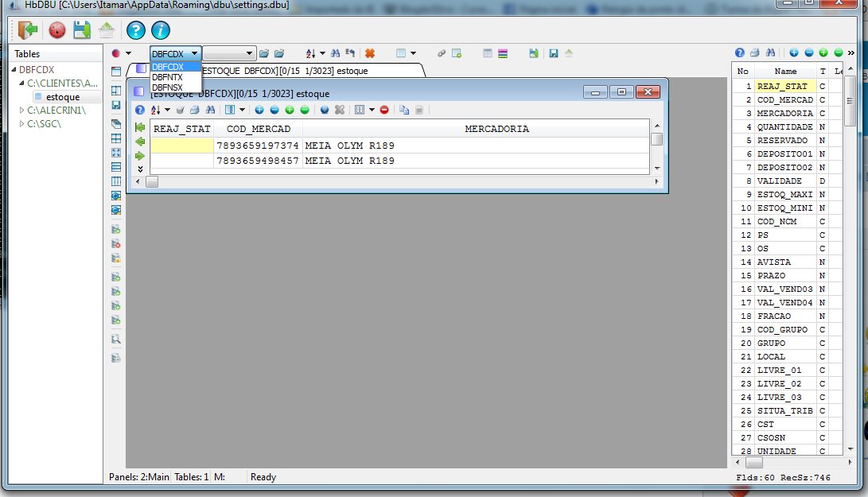Choose DBFNTX from the driver list
The image size is (868, 497).
pyautogui.click(x=176, y=77)
